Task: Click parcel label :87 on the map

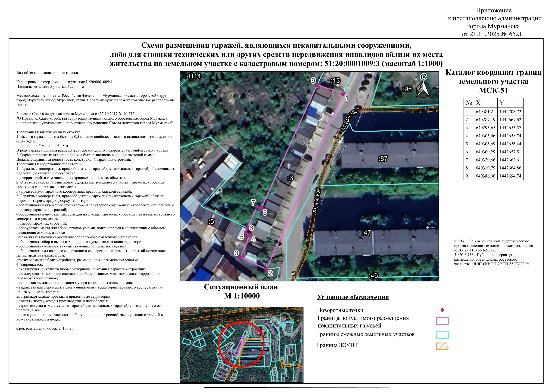Action: pyautogui.click(x=383, y=159)
